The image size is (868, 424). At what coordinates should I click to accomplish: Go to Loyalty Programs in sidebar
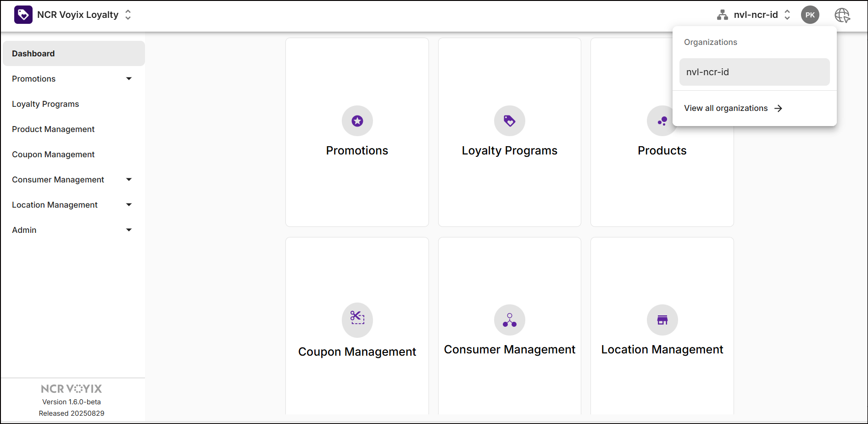pos(45,104)
